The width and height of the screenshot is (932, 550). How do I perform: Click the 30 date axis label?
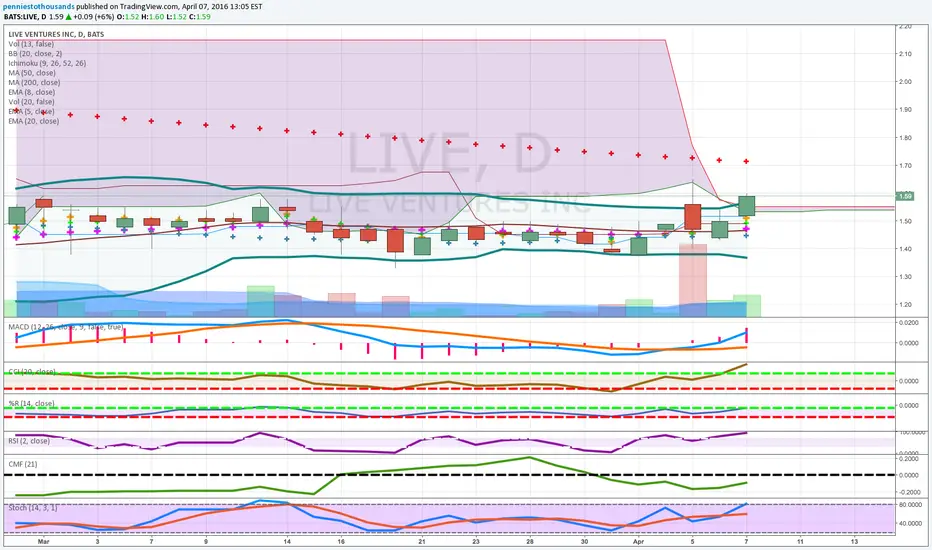(584, 542)
